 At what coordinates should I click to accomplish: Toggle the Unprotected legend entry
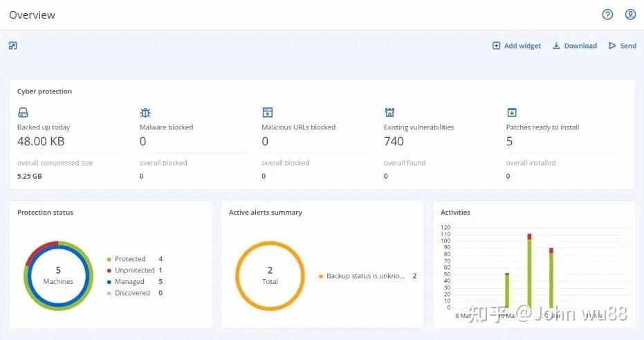point(134,270)
